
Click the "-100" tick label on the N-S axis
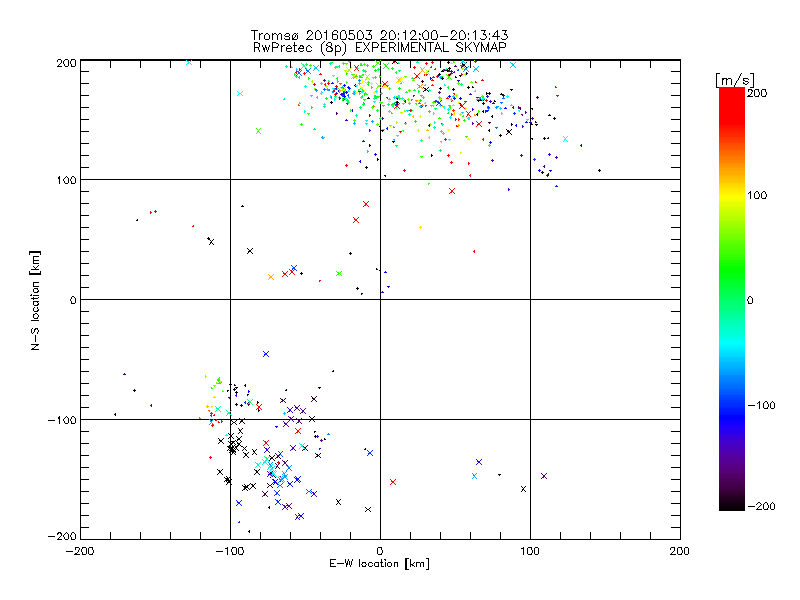62,420
